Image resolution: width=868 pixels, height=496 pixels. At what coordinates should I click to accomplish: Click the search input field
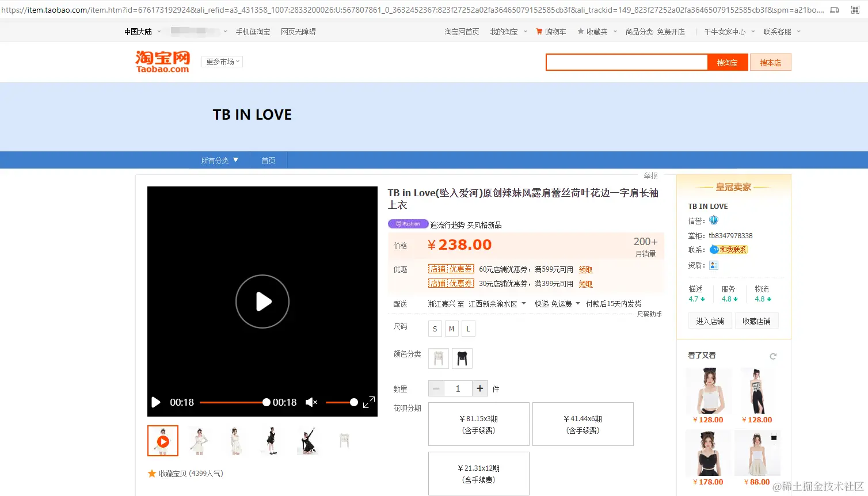pos(627,63)
